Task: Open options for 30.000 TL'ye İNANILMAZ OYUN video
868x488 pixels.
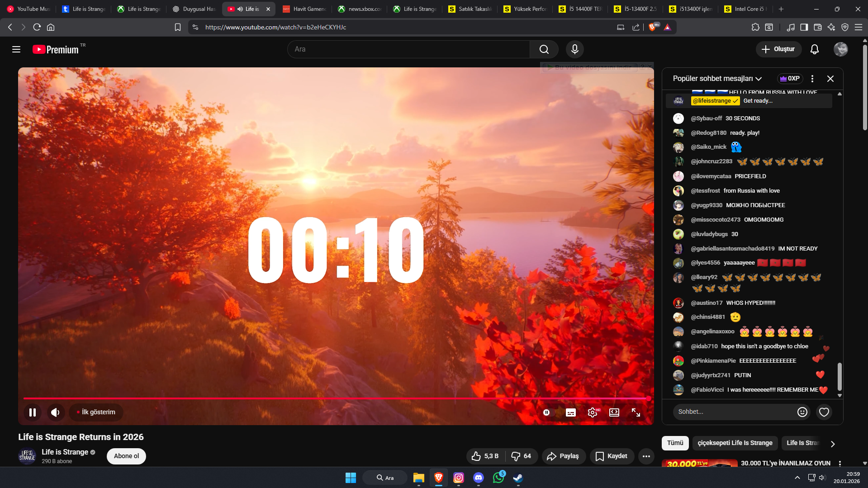Action: [x=840, y=464]
